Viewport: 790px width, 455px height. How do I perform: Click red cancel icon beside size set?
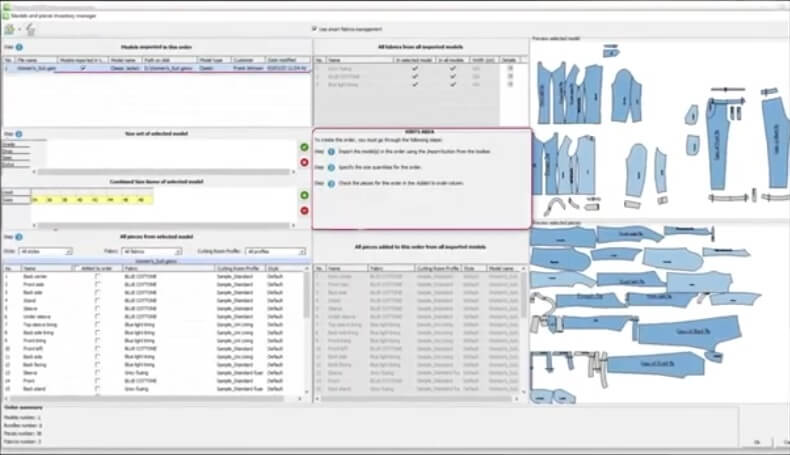pyautogui.click(x=304, y=161)
